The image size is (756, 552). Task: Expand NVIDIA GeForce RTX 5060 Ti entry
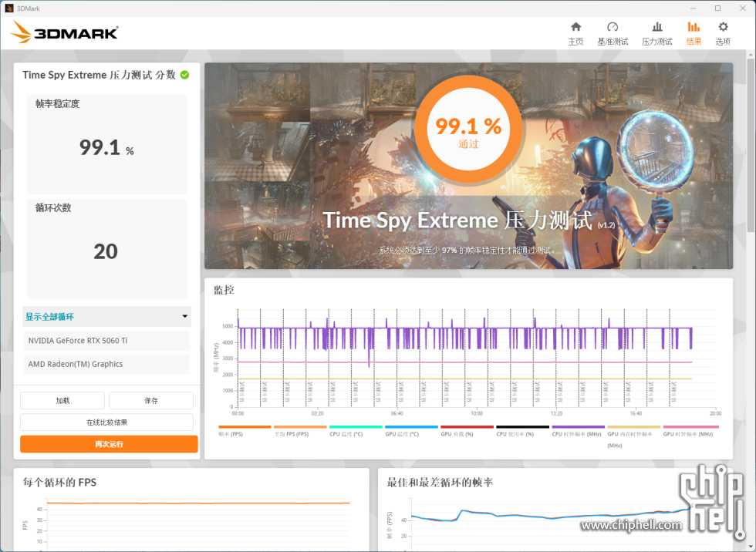click(x=107, y=341)
